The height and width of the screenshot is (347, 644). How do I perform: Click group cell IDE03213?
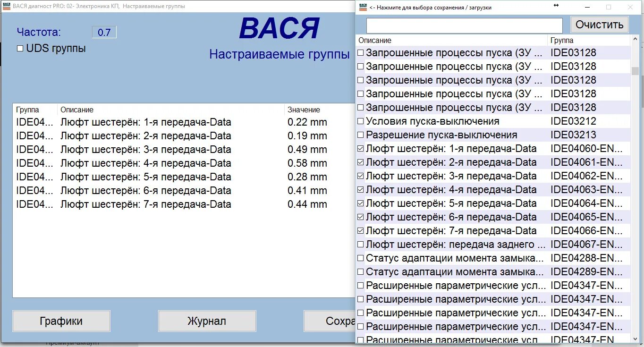(573, 135)
